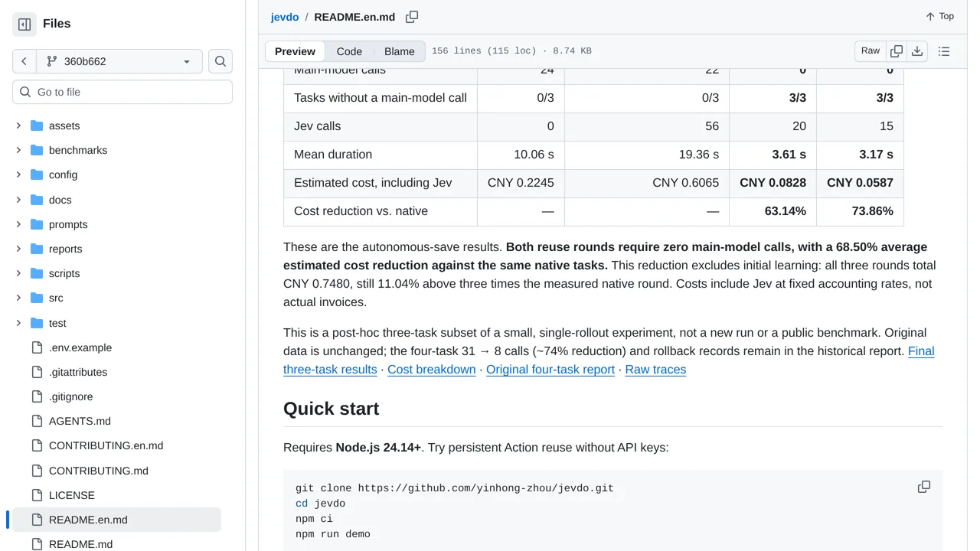This screenshot has height=551, width=980.
Task: Download the raw file
Action: [917, 51]
